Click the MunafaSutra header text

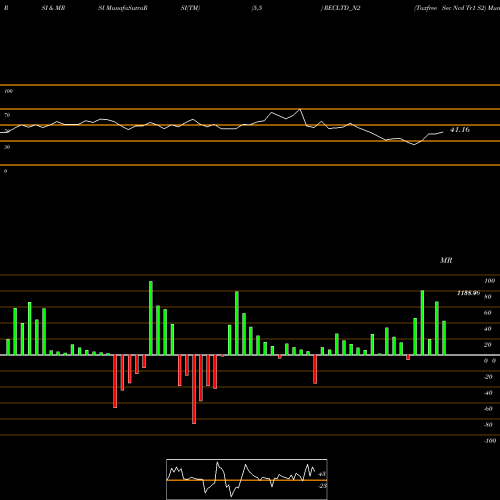tap(126, 8)
